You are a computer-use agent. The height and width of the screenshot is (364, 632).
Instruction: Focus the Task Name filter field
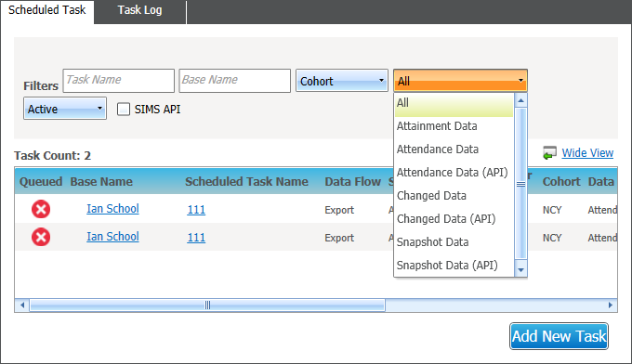119,81
